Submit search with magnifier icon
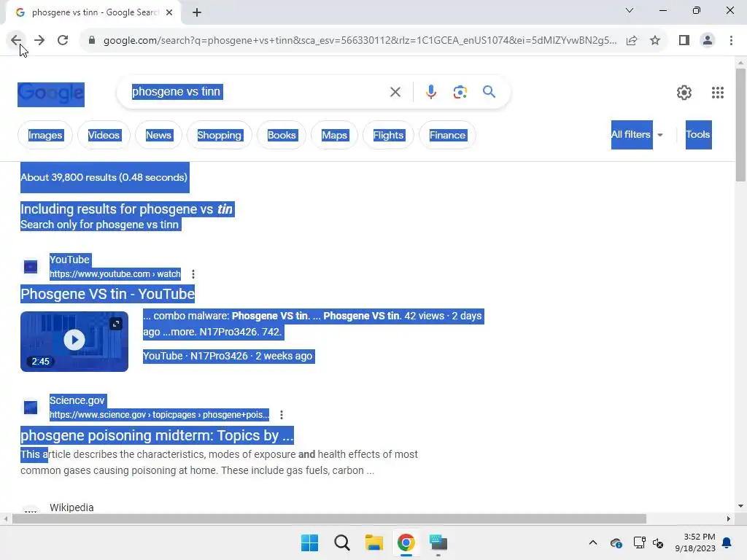The width and height of the screenshot is (747, 560). pos(489,91)
